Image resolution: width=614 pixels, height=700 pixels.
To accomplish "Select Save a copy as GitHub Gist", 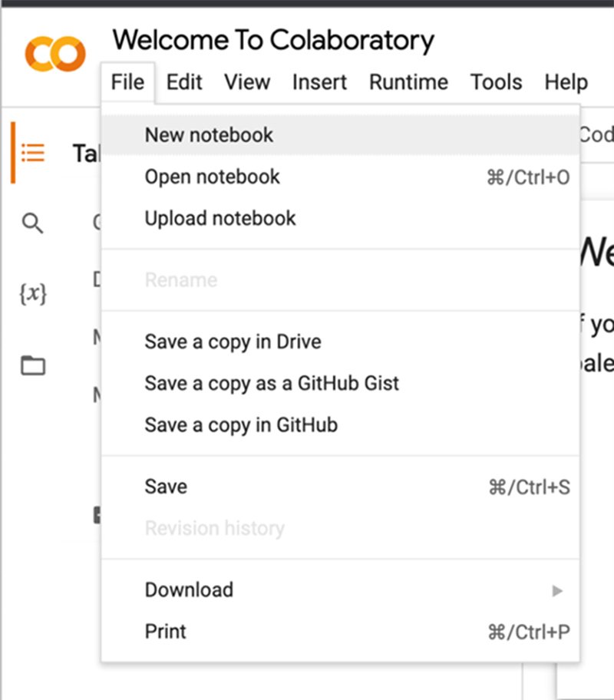I will 272,383.
